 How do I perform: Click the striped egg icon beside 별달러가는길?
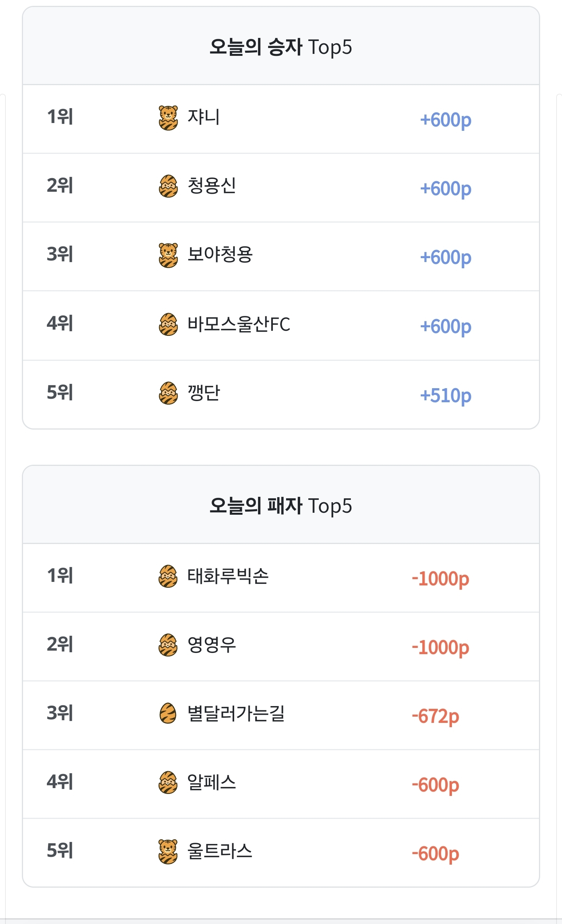pos(168,714)
